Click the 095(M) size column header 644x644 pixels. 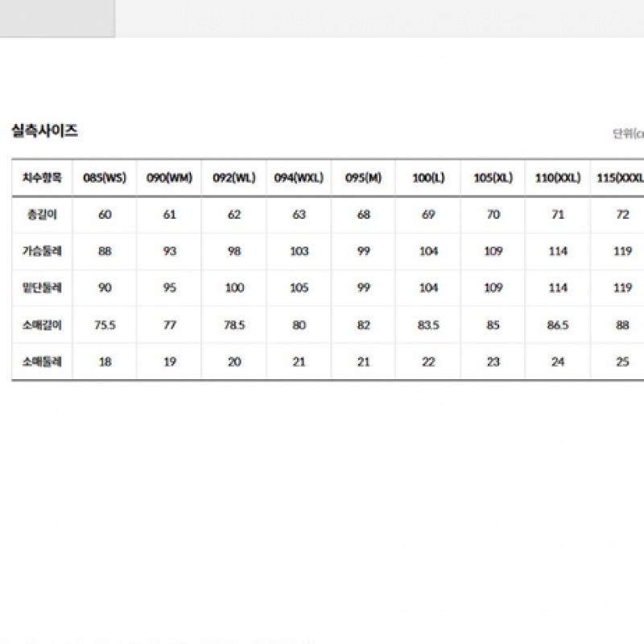(x=363, y=178)
